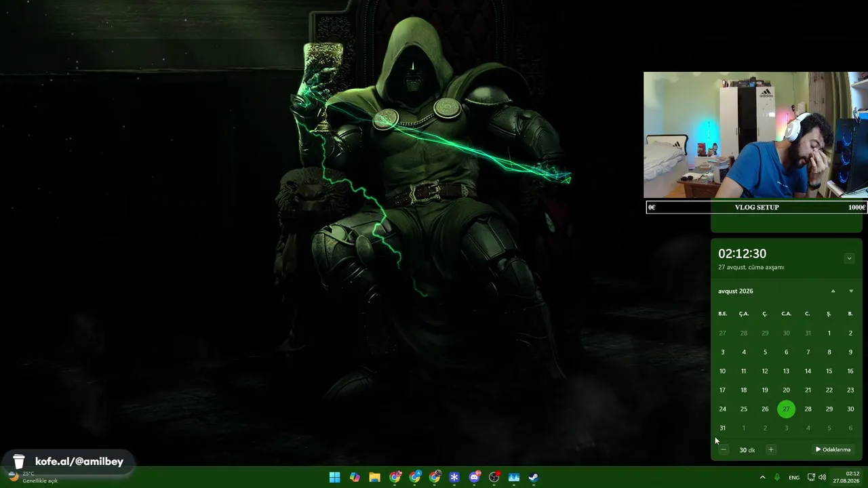Open the Chrome icon with the A badge
Image resolution: width=868 pixels, height=488 pixels.
click(x=414, y=477)
